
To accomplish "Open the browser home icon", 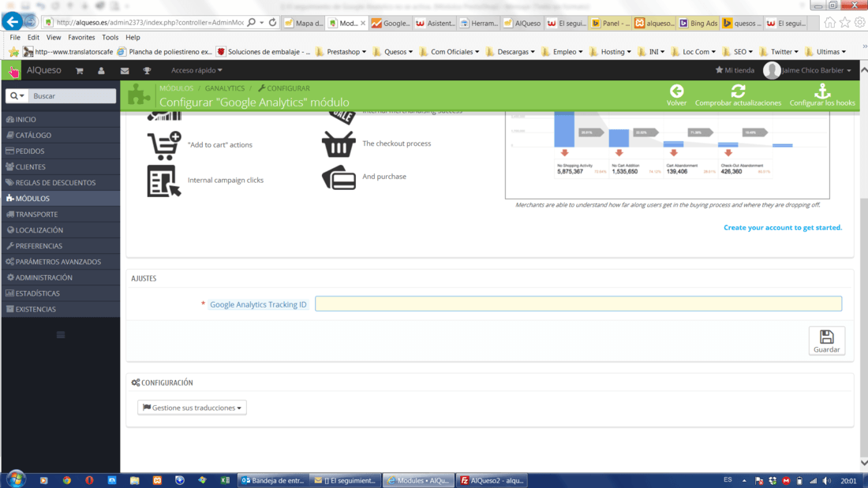I will 829,23.
